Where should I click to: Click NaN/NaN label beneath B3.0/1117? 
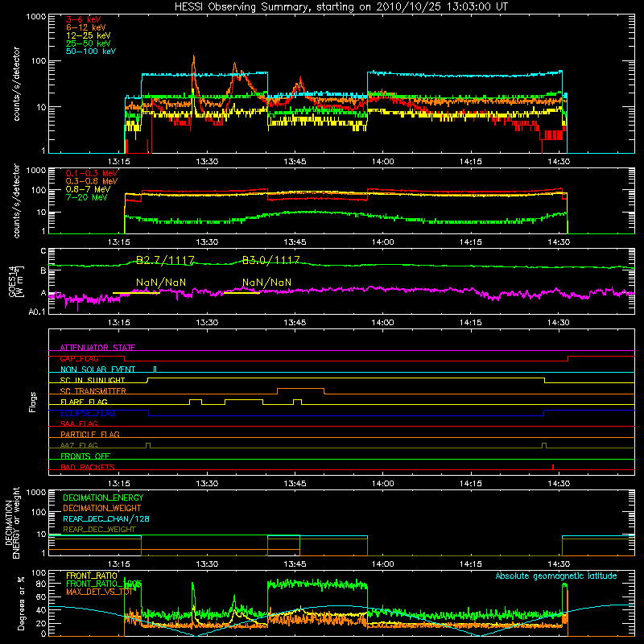coord(267,283)
